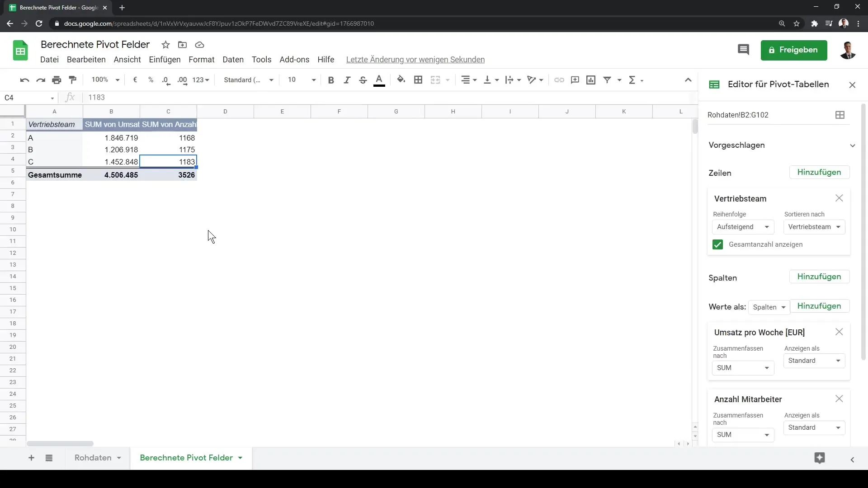
Task: Click the filter icon in toolbar
Action: pyautogui.click(x=608, y=79)
